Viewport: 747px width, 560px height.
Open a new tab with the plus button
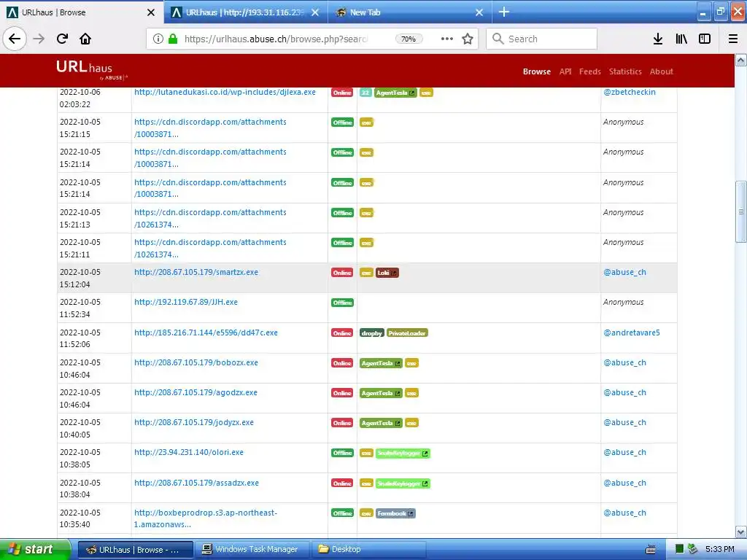tap(504, 12)
